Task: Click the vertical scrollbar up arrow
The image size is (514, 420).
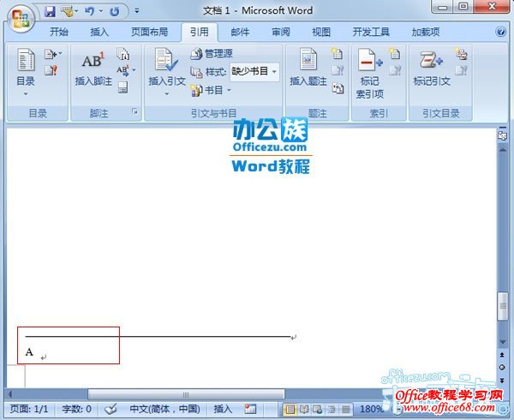Action: tap(502, 149)
